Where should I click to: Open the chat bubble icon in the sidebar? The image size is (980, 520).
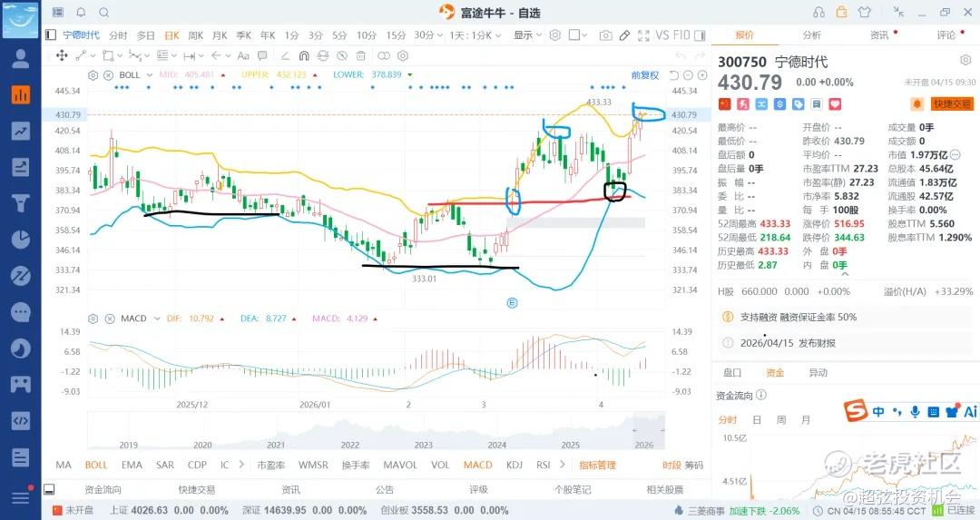(x=21, y=312)
